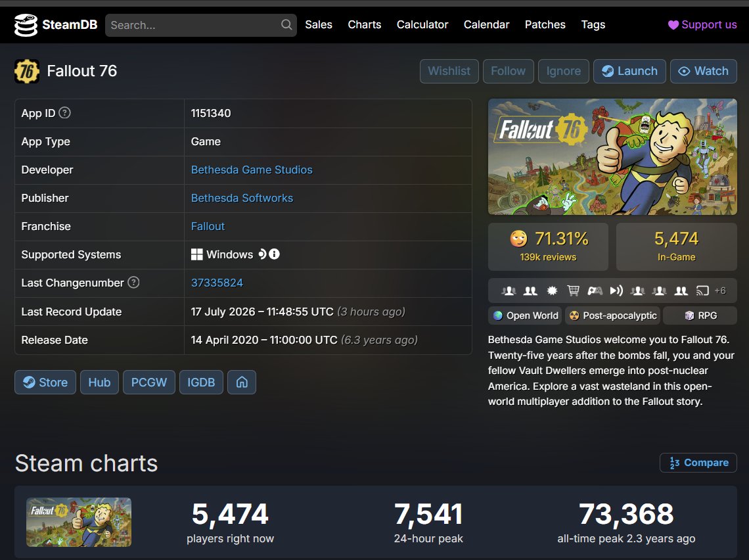Click the App ID help icon
Image resolution: width=749 pixels, height=560 pixels.
coord(64,113)
